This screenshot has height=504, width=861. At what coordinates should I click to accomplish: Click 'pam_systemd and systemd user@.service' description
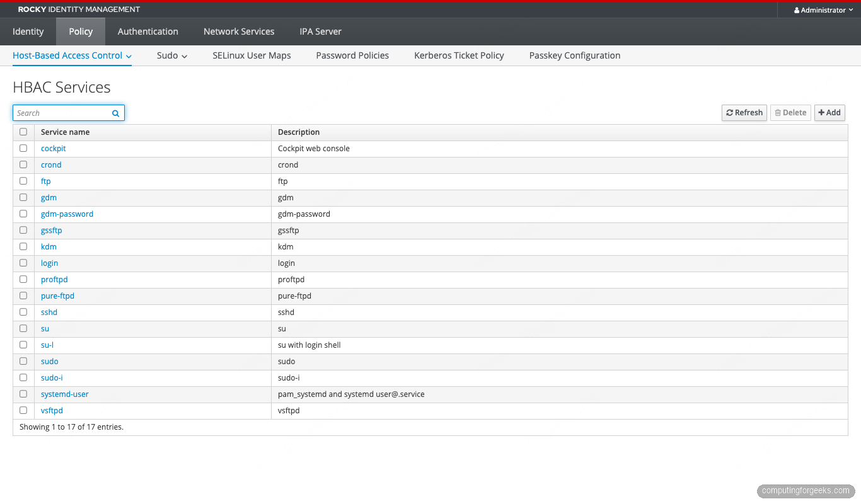(351, 394)
